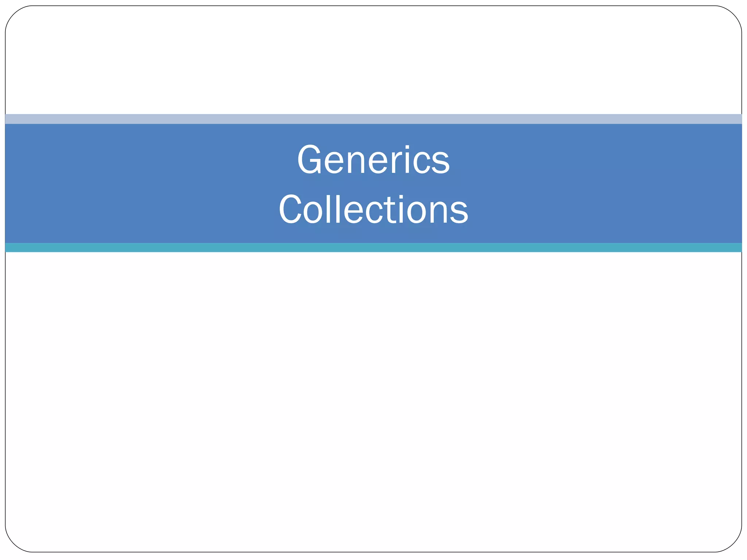Click the word "Generics" in the title
This screenshot has height=560, width=747.
pos(373,160)
